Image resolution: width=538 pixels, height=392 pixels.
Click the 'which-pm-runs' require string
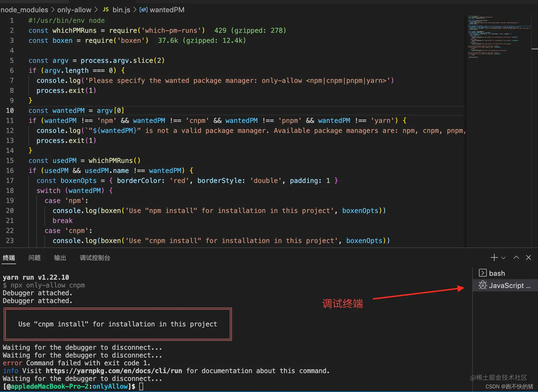click(171, 31)
